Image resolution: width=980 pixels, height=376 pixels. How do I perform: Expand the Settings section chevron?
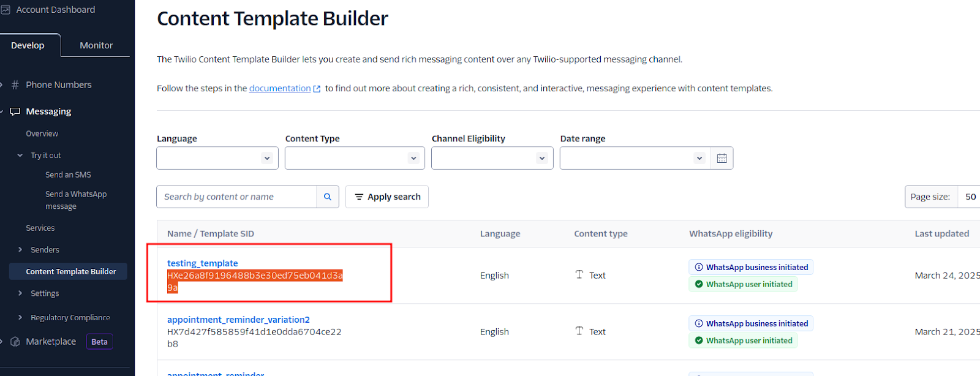point(20,293)
